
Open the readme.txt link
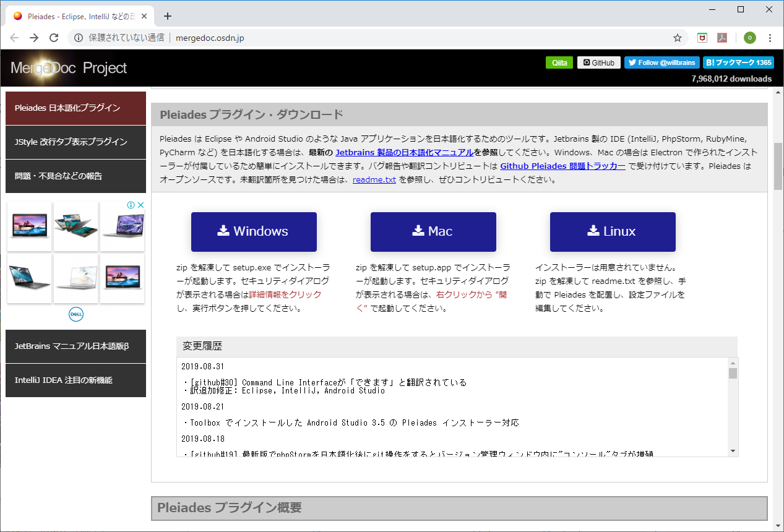[374, 180]
